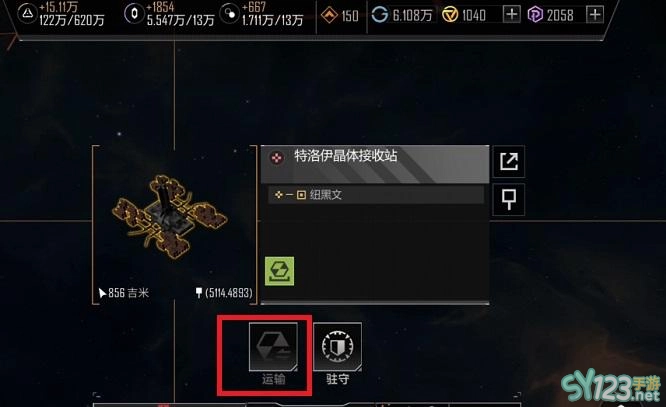Click the 运输 transport icon button
This screenshot has width=666, height=407.
click(273, 346)
